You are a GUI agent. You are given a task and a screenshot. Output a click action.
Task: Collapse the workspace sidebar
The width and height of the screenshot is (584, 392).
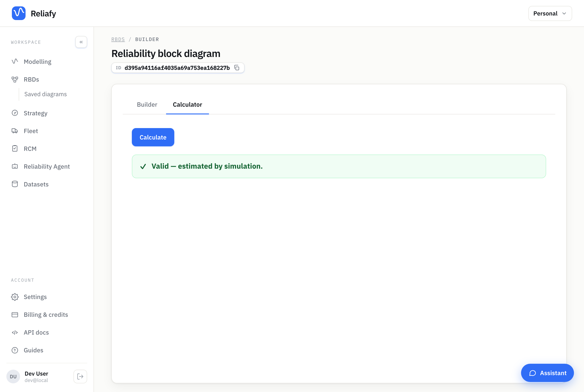81,42
